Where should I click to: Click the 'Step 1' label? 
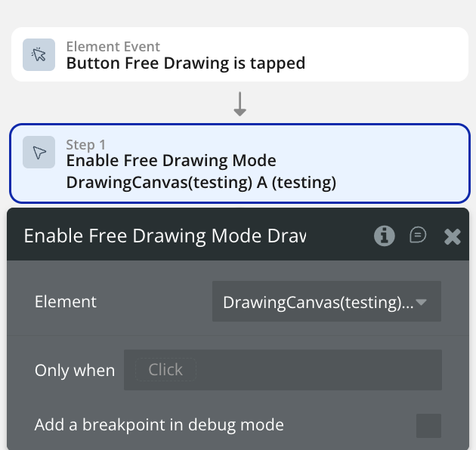click(86, 145)
